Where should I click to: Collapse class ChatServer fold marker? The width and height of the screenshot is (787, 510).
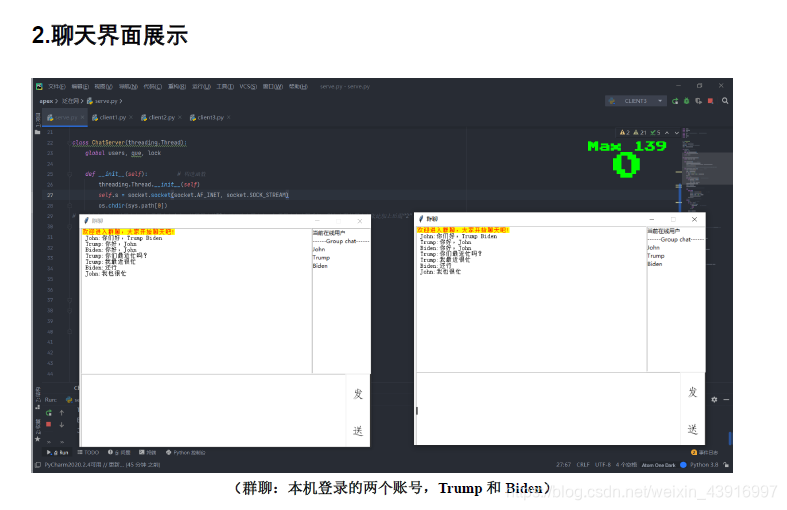(x=70, y=143)
